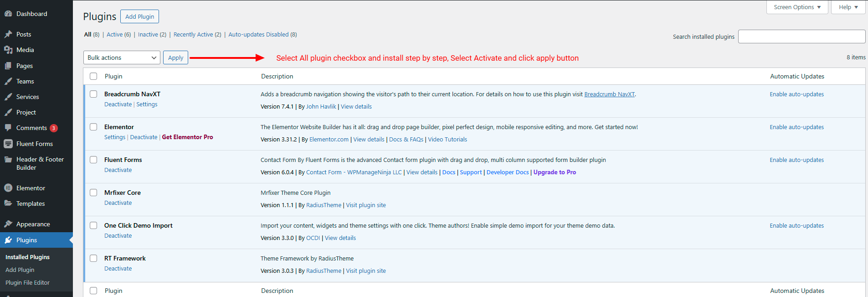Open Installed Plugins submenu item
The height and width of the screenshot is (297, 868).
click(x=27, y=257)
